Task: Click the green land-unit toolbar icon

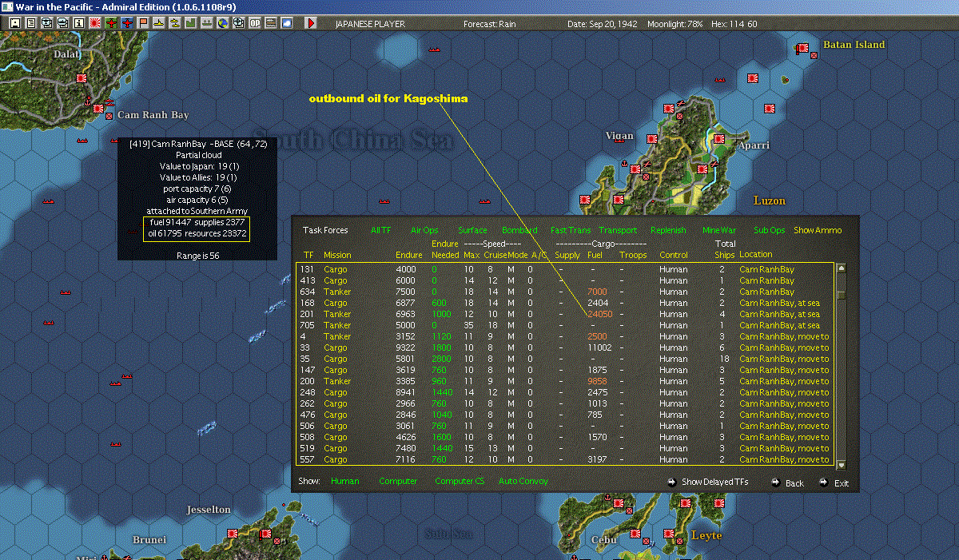Action: 191,23
